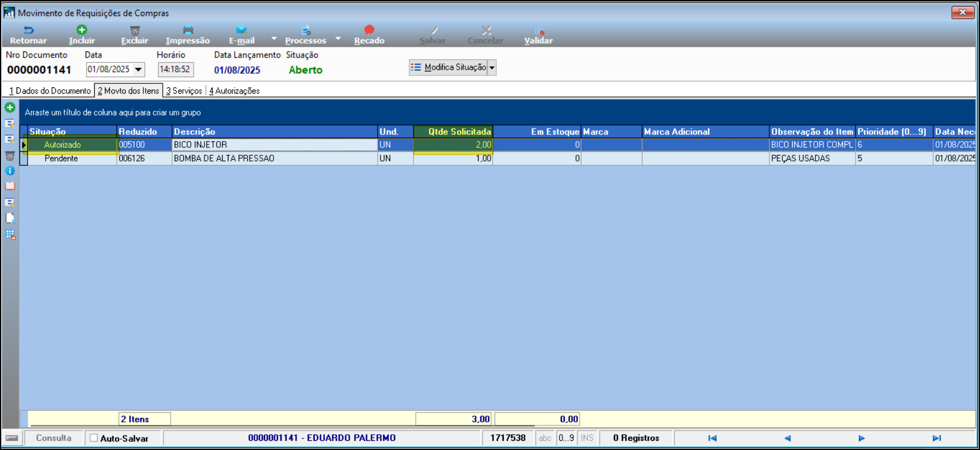Image resolution: width=980 pixels, height=450 pixels.
Task: Click the Recado message button
Action: 369,35
